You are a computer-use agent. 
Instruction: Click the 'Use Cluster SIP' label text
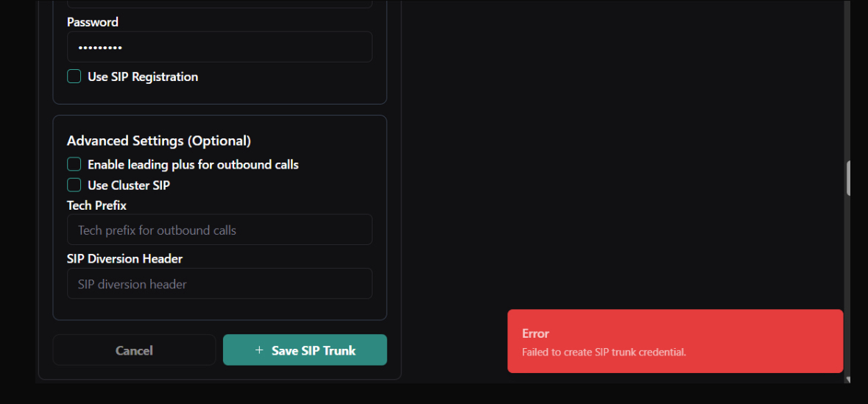click(129, 185)
